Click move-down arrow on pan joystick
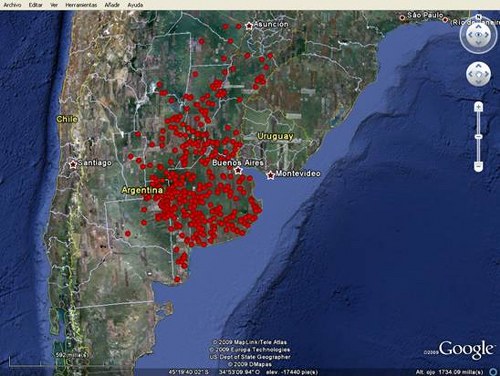Image resolution: width=500 pixels, height=376 pixels. 478,82
